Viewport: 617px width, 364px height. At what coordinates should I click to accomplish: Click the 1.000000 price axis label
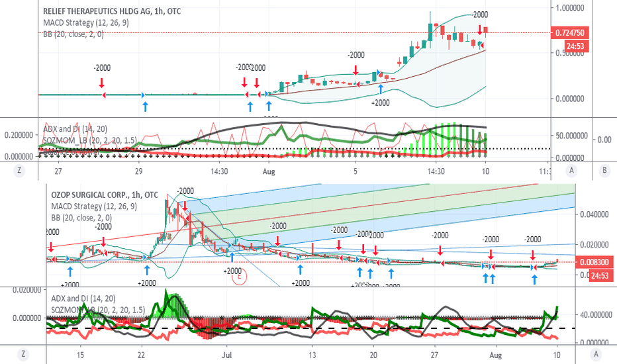(x=569, y=7)
